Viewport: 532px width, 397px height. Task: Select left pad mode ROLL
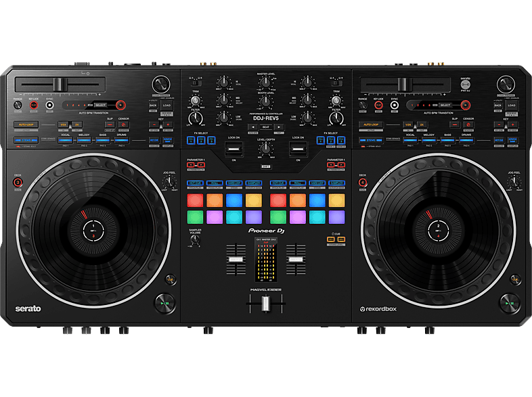[x=215, y=183]
